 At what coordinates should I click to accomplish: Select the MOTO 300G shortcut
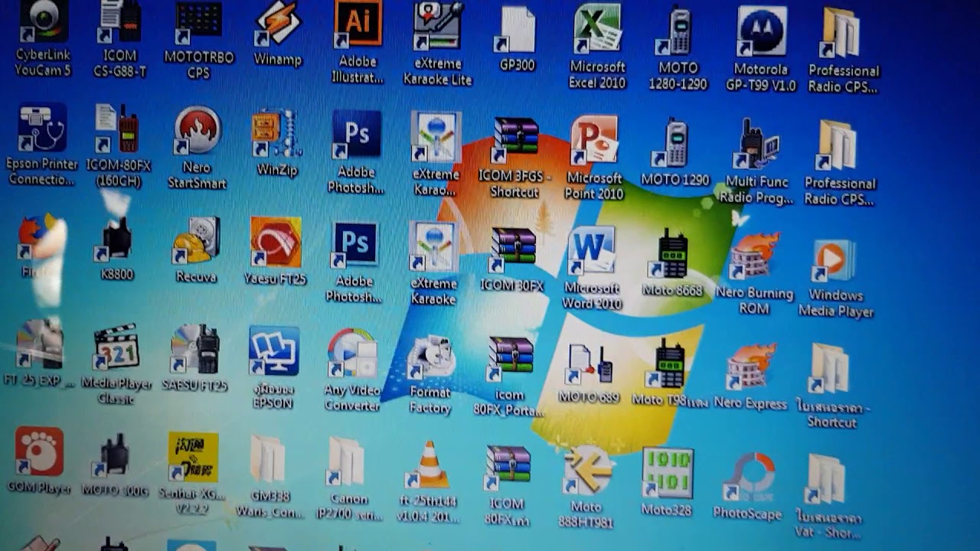115,465
